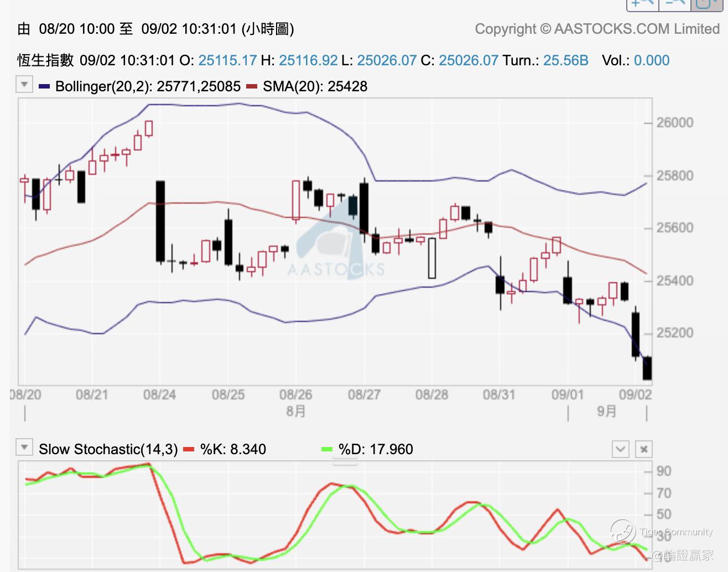
Task: Click the zoom-in magnifier icon
Action: [642, 4]
